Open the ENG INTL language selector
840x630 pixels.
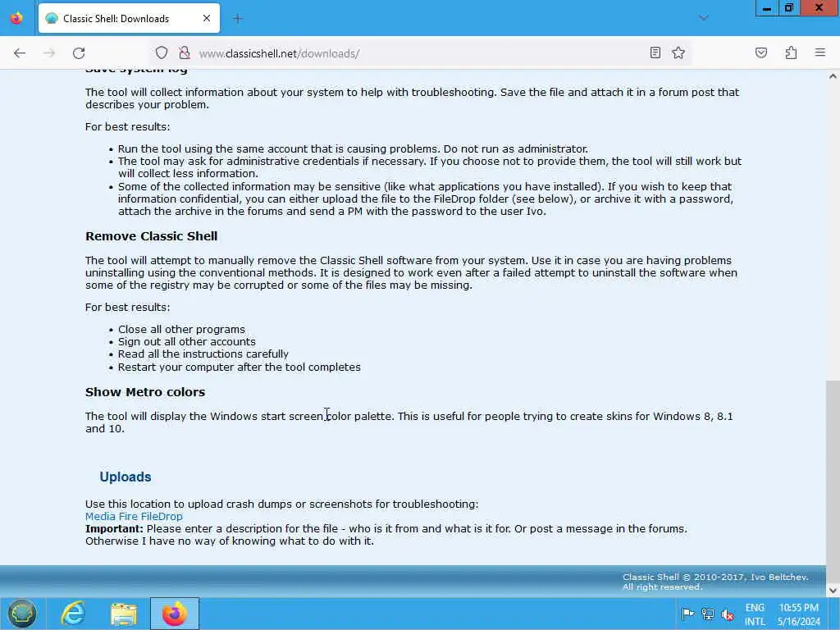[755, 614]
